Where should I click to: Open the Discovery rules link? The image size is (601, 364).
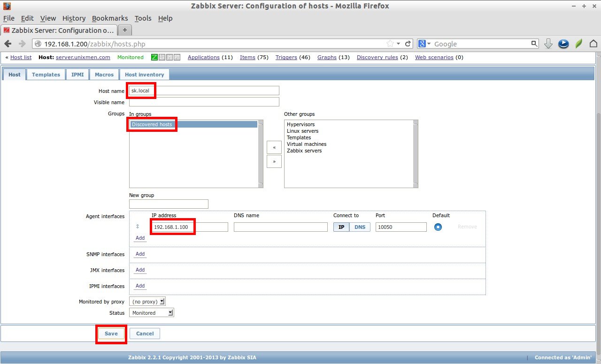coord(378,57)
